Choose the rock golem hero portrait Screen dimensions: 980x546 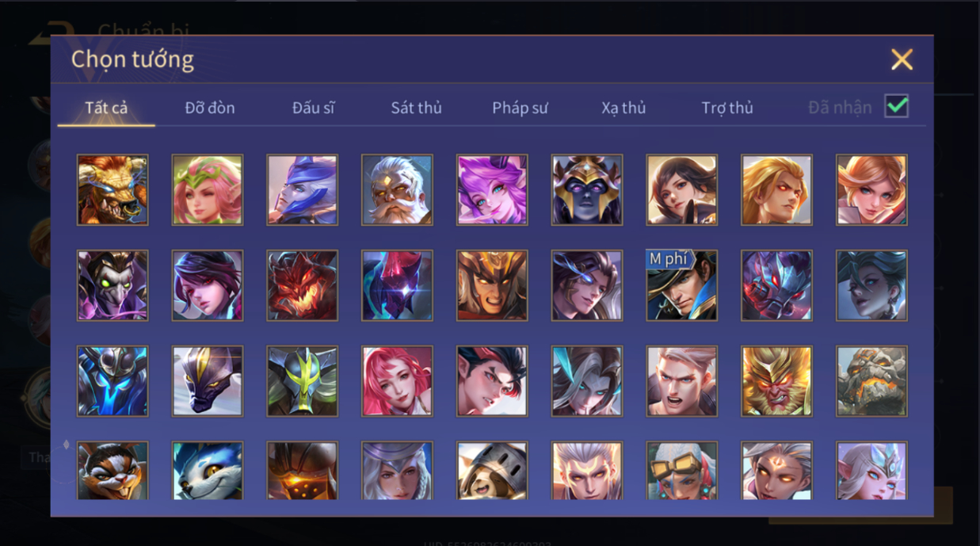click(x=871, y=381)
